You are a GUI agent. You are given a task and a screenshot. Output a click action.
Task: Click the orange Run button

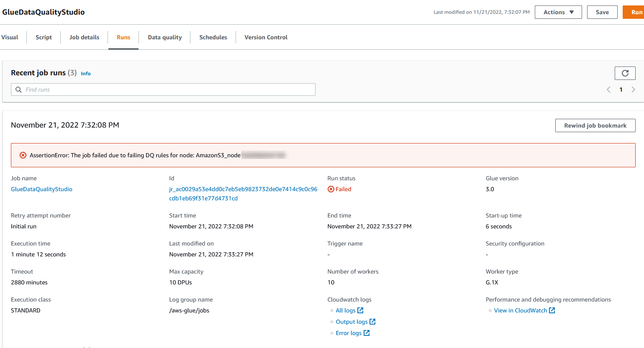634,12
